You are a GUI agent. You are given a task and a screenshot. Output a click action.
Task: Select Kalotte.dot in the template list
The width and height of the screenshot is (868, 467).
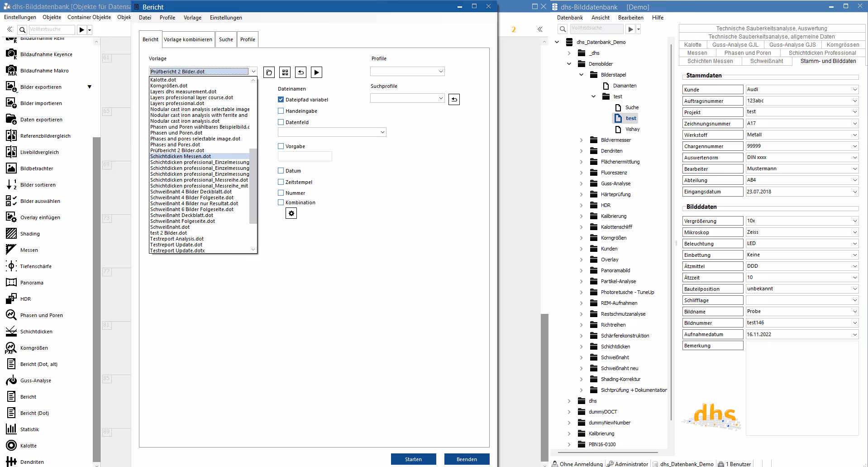(x=199, y=80)
